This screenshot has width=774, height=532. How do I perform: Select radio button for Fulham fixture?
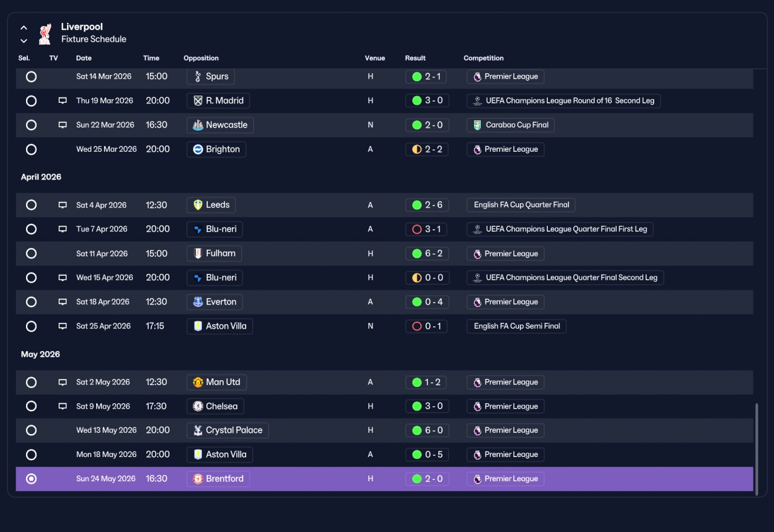coord(31,253)
